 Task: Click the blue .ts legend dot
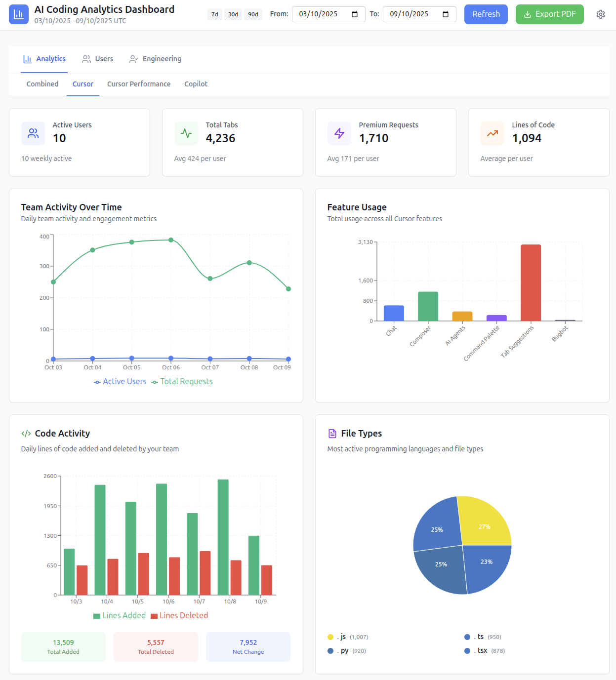(x=467, y=637)
